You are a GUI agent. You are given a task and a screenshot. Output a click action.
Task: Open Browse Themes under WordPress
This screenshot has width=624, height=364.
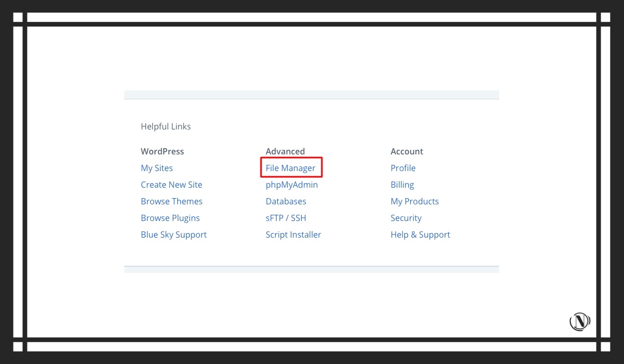(x=172, y=201)
